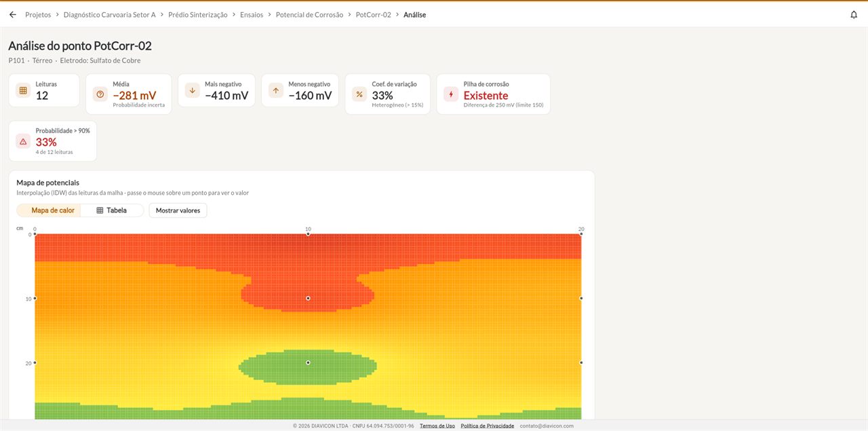The height and width of the screenshot is (431, 868).
Task: Click the 33% value under Probabilidade > 90%
Action: pyautogui.click(x=46, y=142)
